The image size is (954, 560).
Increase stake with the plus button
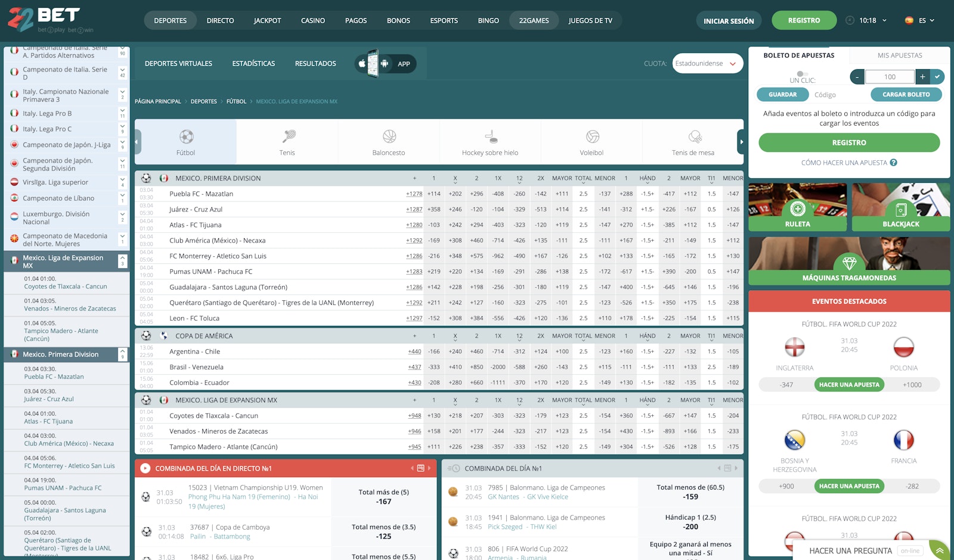tap(922, 76)
